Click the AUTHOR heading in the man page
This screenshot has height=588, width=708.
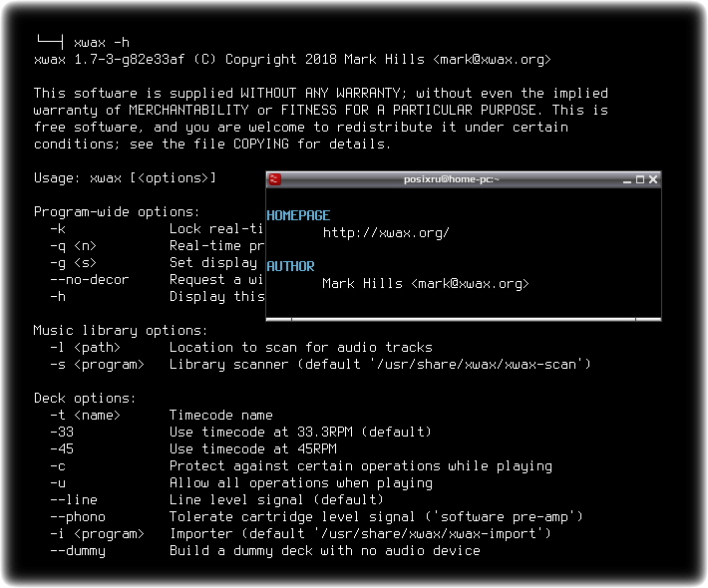pos(290,266)
